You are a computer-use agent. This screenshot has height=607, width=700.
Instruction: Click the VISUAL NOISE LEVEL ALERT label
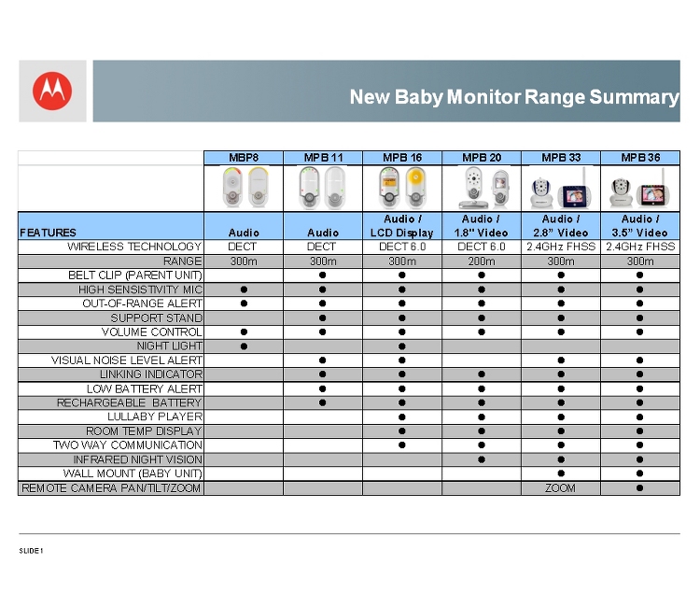pos(127,360)
